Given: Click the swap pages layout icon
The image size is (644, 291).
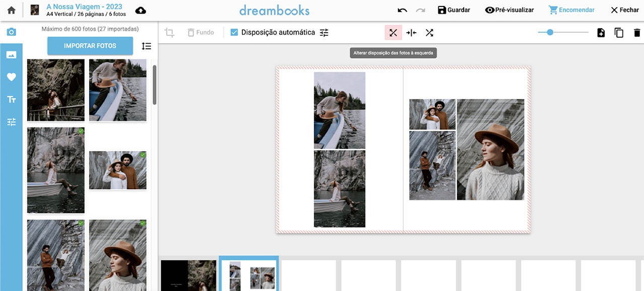Looking at the screenshot, I should (411, 33).
